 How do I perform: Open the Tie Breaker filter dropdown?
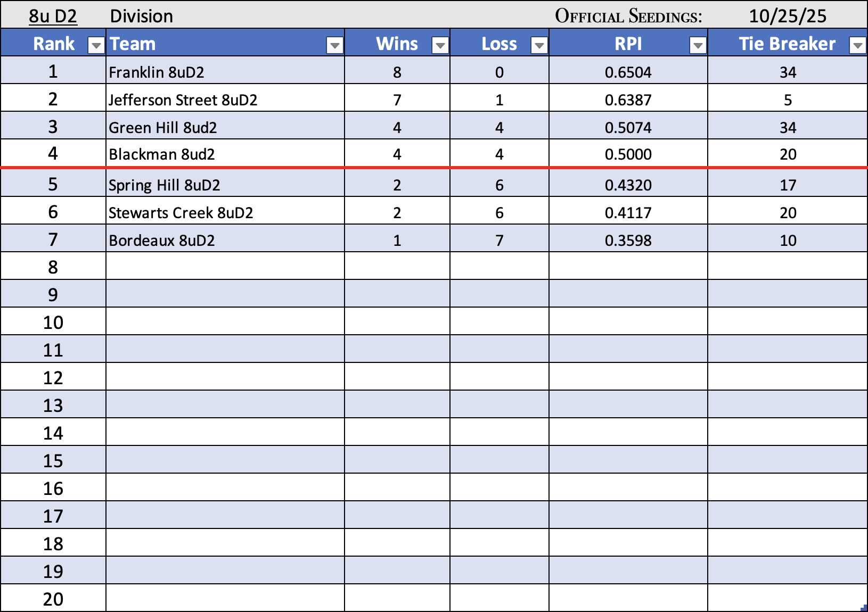(x=857, y=46)
